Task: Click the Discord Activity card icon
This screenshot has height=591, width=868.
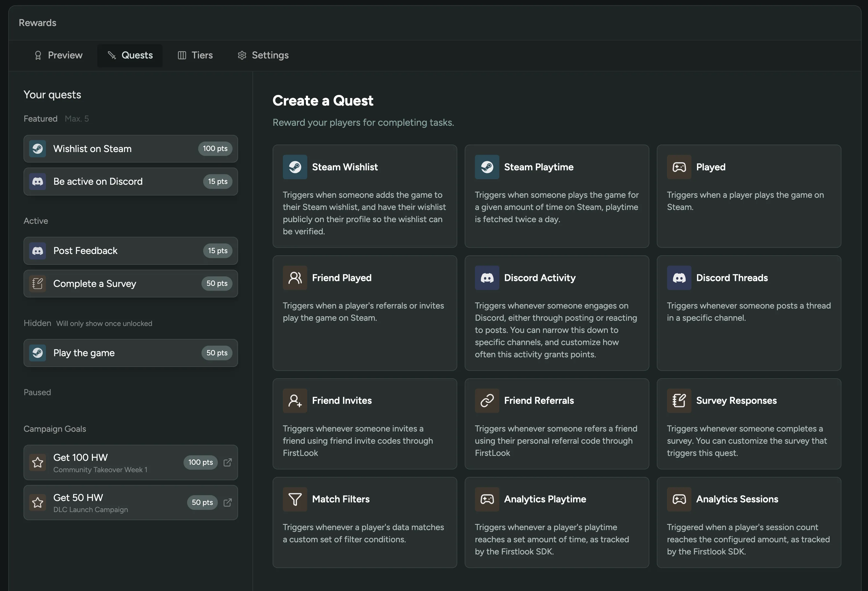Action: (x=487, y=278)
